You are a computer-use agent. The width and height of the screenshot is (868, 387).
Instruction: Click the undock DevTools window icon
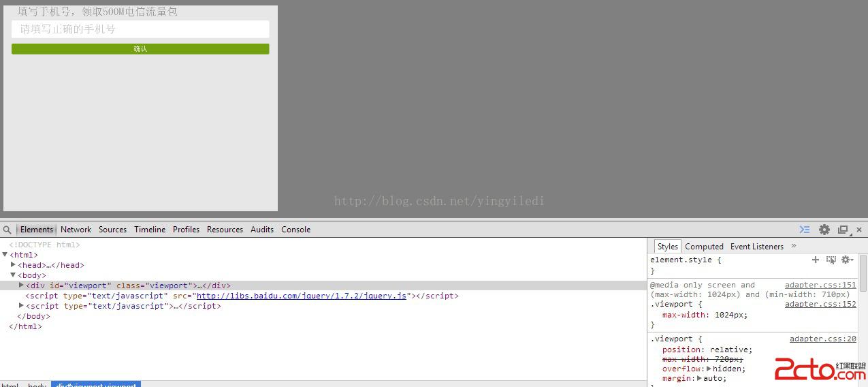[x=843, y=230]
